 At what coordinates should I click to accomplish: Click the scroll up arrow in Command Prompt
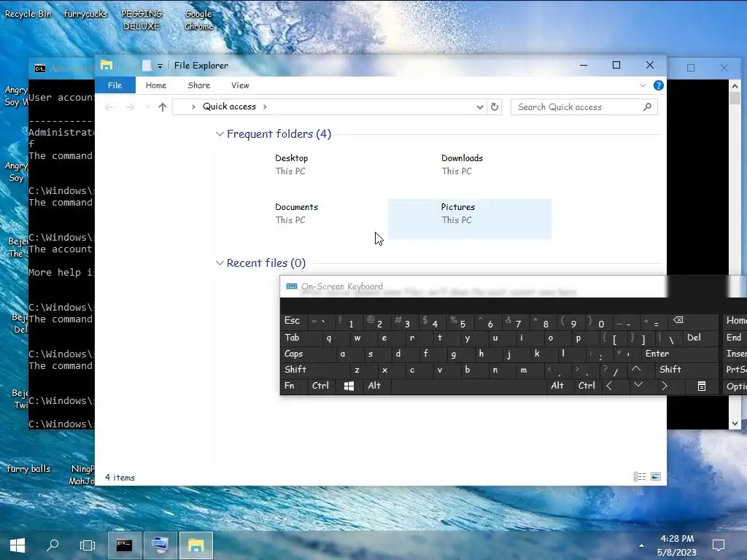(x=735, y=86)
